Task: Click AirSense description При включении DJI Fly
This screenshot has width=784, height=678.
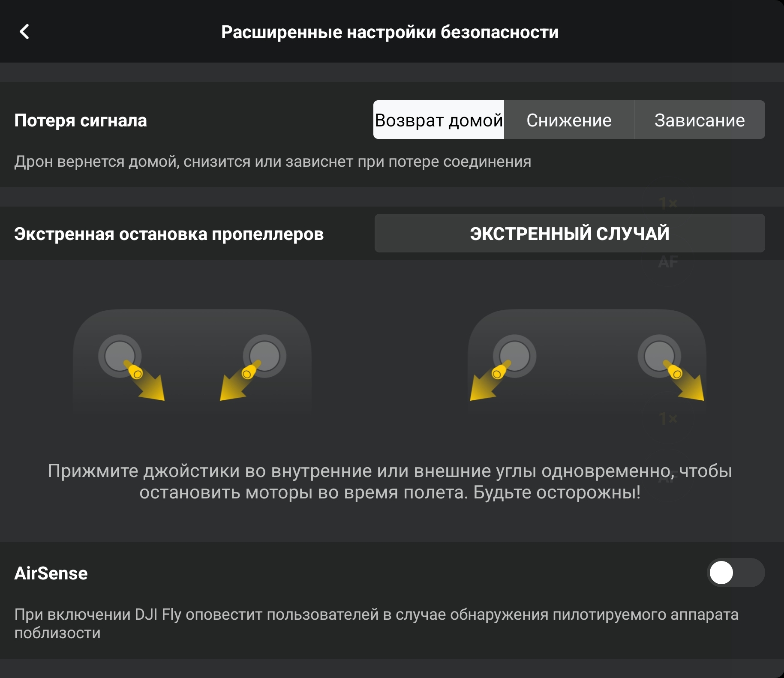Action: 376,624
